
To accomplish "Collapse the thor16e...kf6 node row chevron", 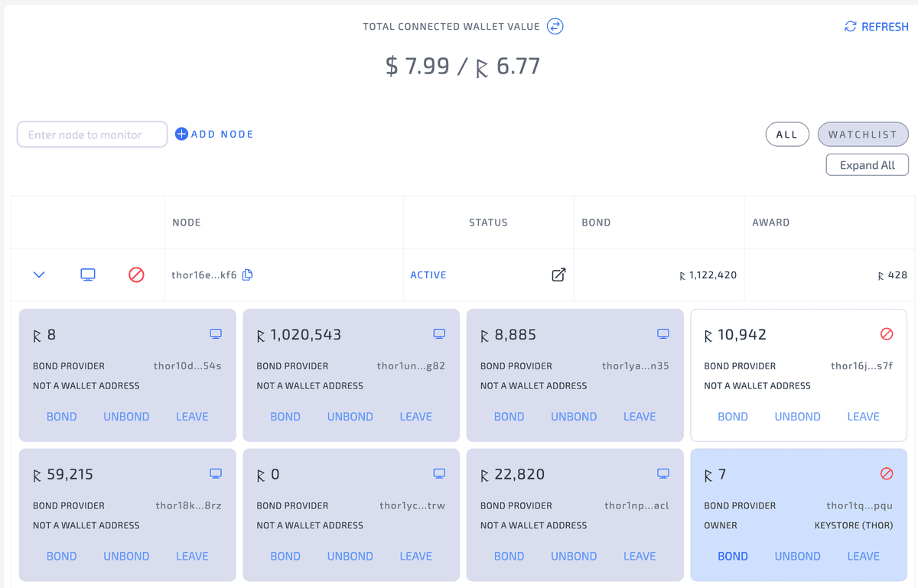I will point(39,274).
